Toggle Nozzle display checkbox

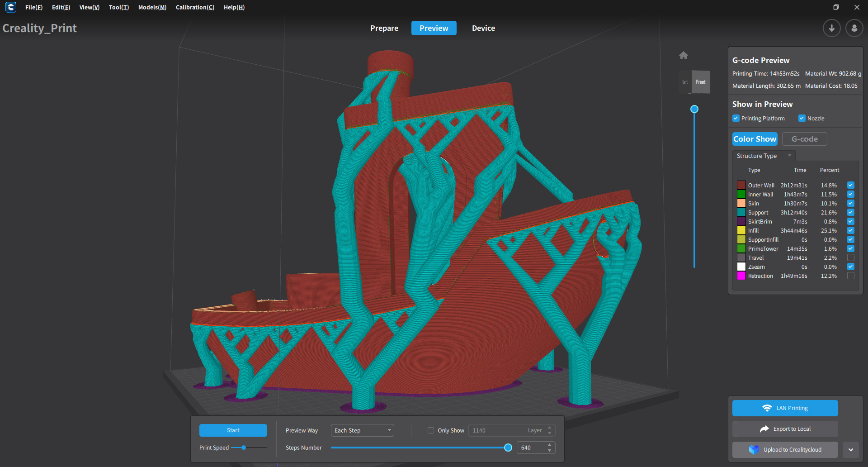point(802,118)
